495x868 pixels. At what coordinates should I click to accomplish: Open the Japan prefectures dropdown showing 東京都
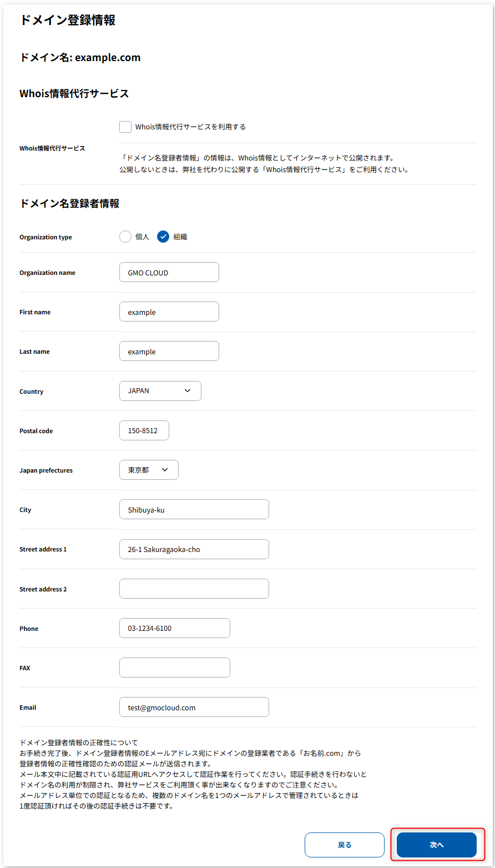(x=148, y=469)
